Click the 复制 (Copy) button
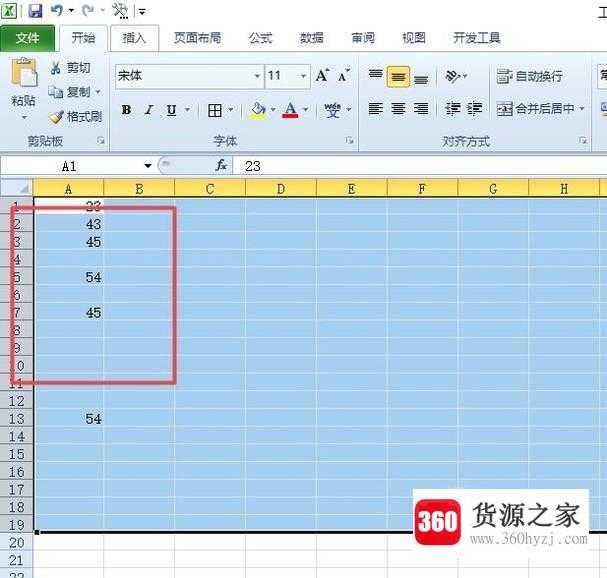This screenshot has height=578, width=607. click(70, 92)
